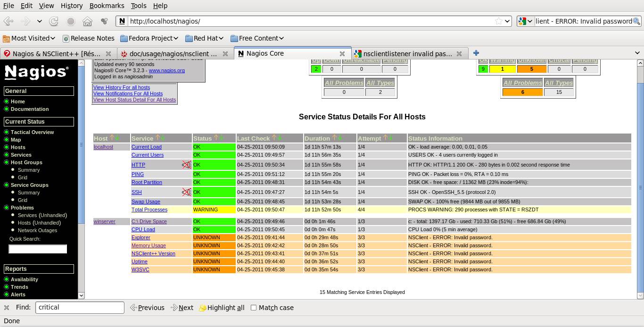The height and width of the screenshot is (327, 644).
Task: Click the browser Home icon
Action: click(88, 21)
